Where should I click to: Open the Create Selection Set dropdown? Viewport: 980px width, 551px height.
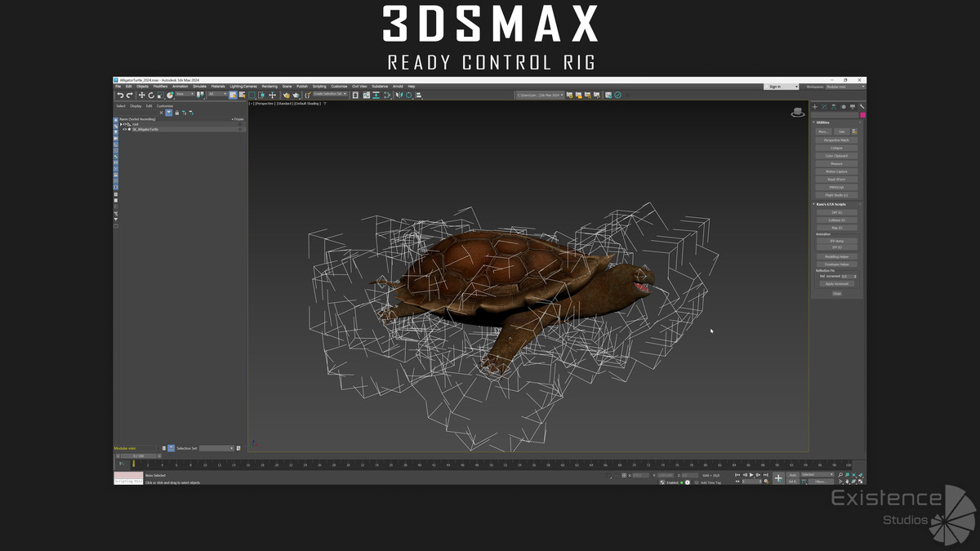pos(330,94)
